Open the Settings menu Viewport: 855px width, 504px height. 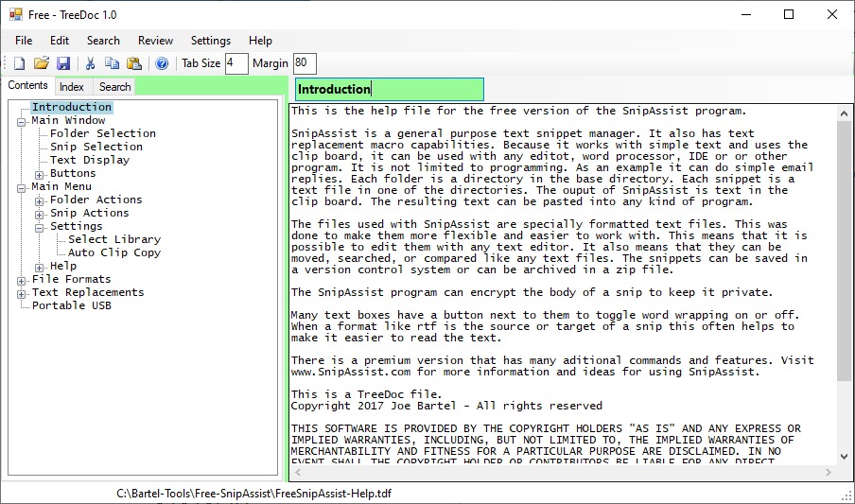tap(211, 41)
